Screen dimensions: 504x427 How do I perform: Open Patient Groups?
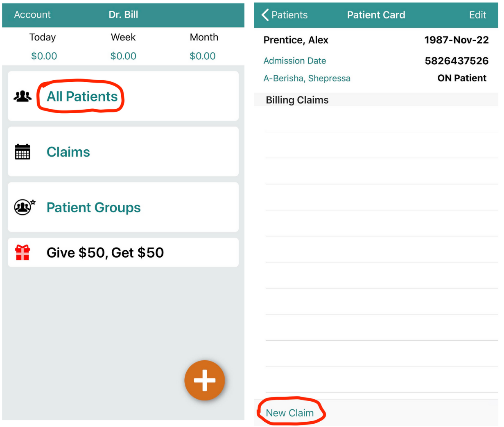coord(93,208)
